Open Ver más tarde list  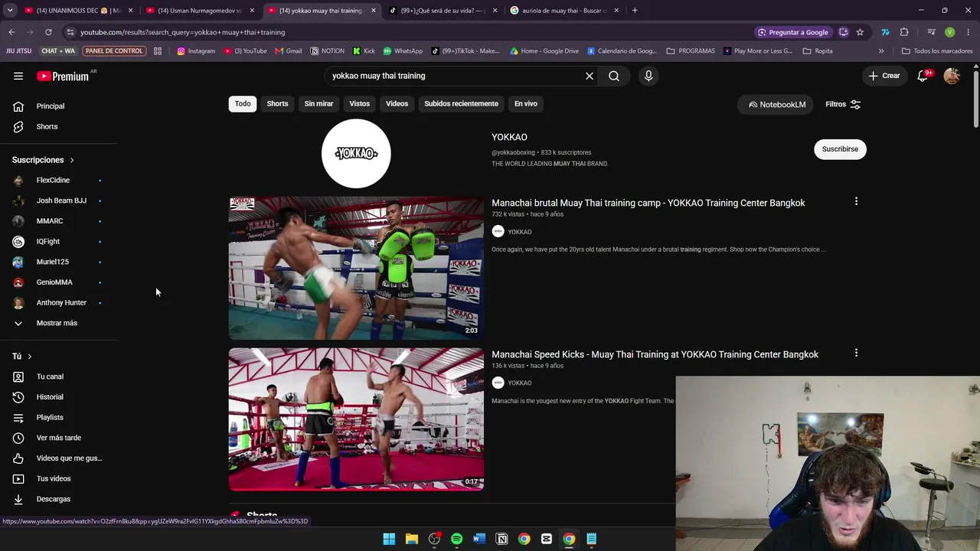(x=59, y=438)
